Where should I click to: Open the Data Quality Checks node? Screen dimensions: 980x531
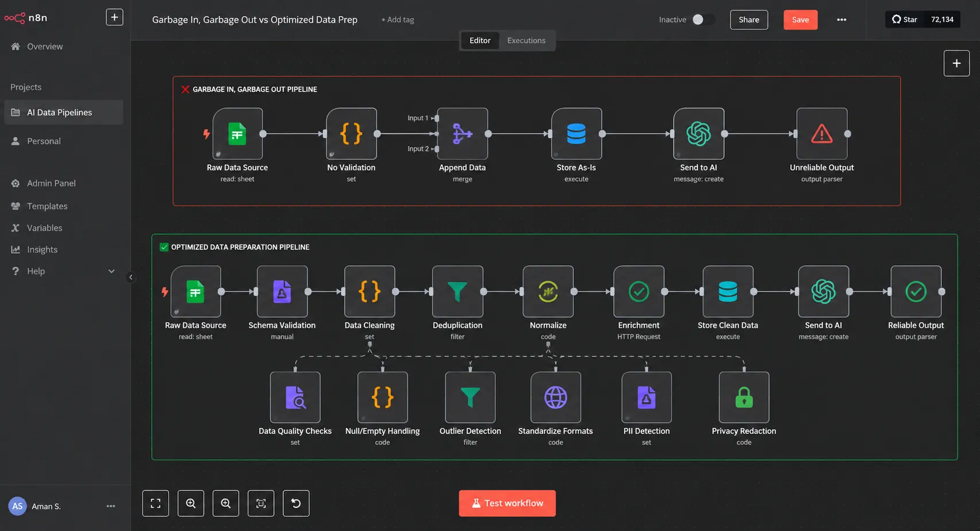(295, 397)
